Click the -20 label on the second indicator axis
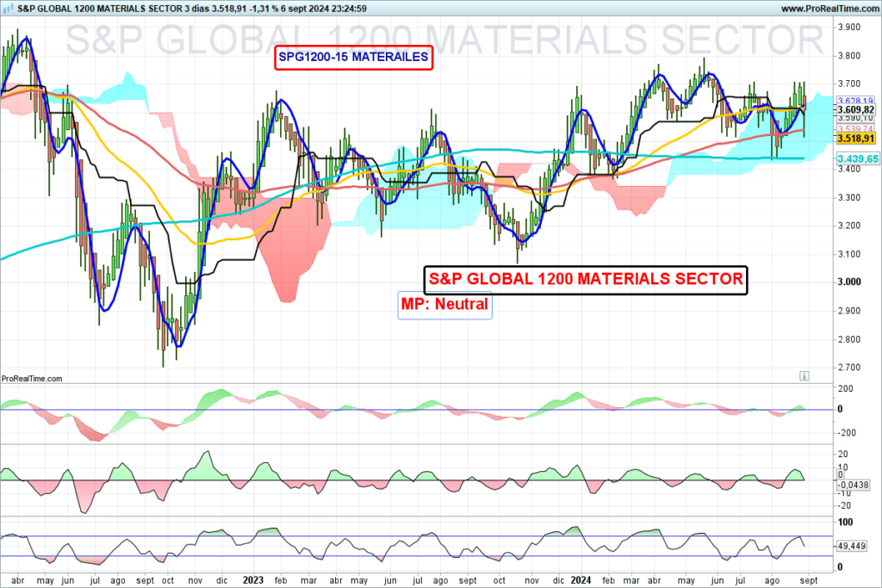 pyautogui.click(x=843, y=505)
